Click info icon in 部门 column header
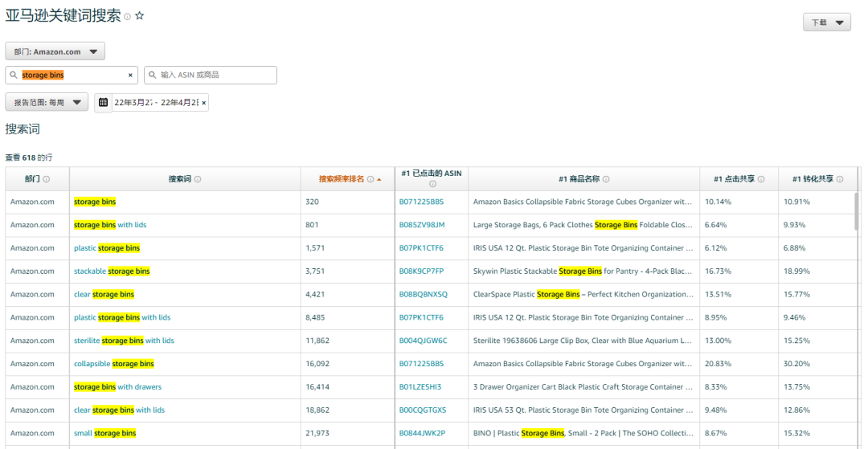868x449 pixels. click(47, 179)
